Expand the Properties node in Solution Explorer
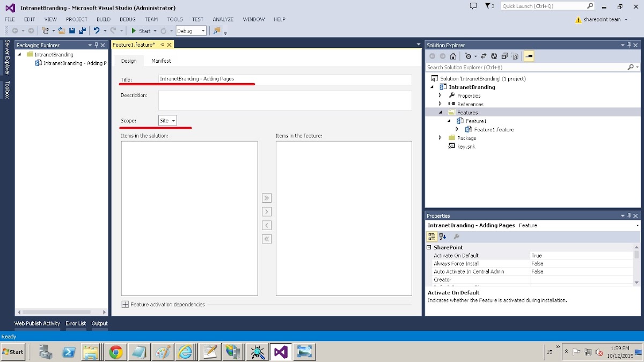Screen dimensions: 644x362 (x=440, y=95)
